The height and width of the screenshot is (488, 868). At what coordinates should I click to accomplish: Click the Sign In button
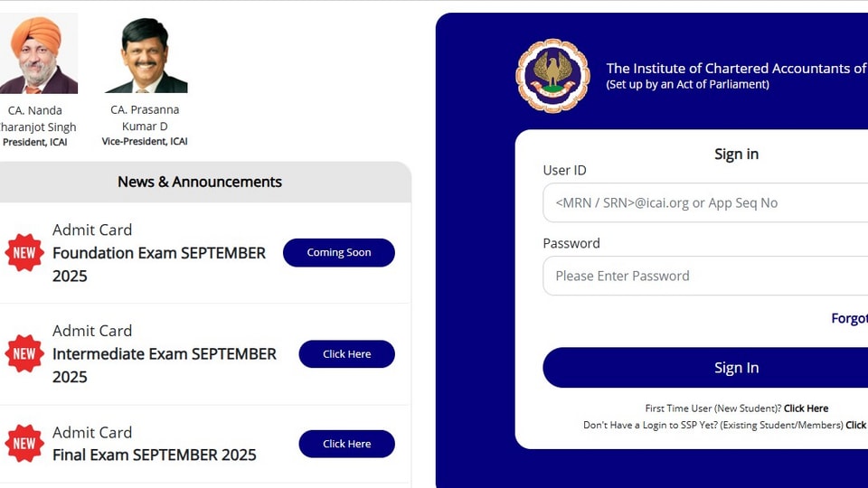[705, 368]
